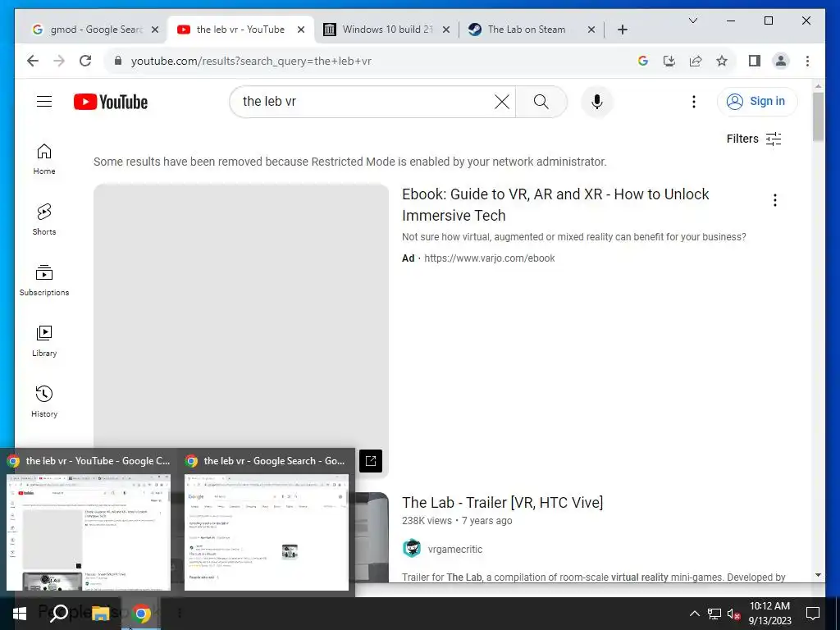Viewport: 840px width, 630px height.
Task: Open a new tab with the plus button
Action: click(x=622, y=30)
